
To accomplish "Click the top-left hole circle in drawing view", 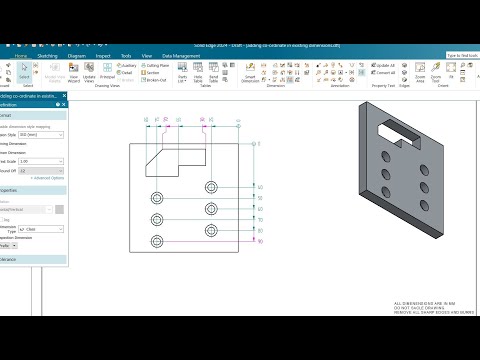I will (x=157, y=198).
